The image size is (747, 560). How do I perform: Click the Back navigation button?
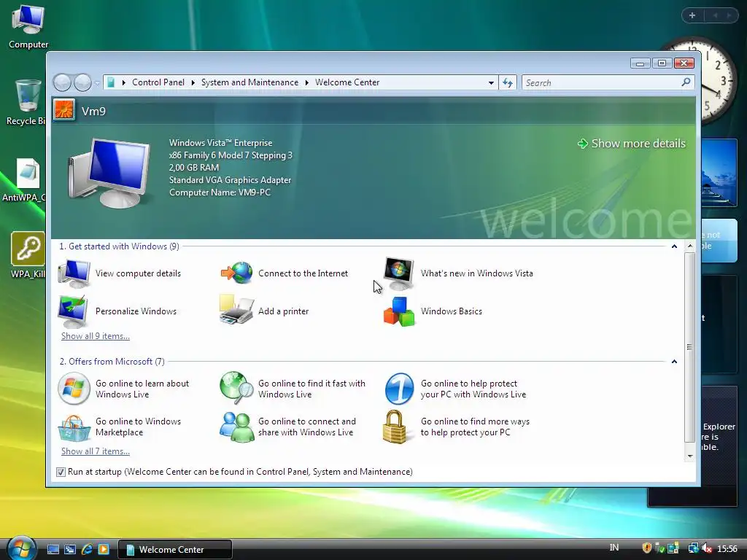pyautogui.click(x=62, y=82)
